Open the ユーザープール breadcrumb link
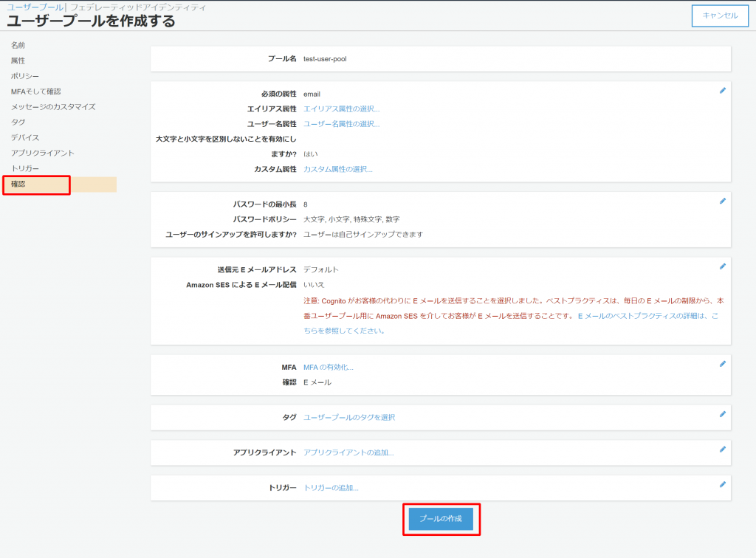756x558 pixels. coord(35,7)
